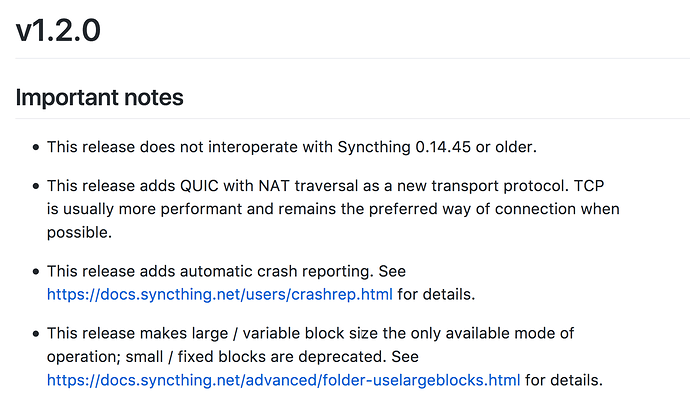Click the word TCP ending the line
690x413 pixels.
click(x=589, y=186)
